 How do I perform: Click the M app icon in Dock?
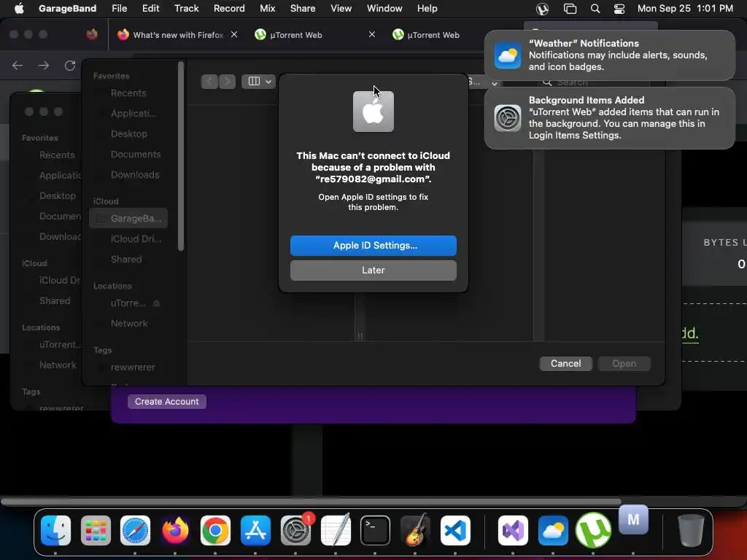coord(633,520)
